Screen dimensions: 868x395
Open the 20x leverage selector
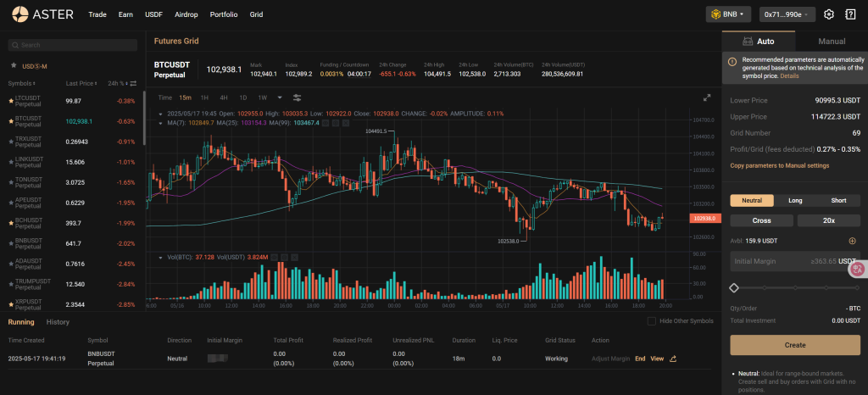pyautogui.click(x=829, y=220)
